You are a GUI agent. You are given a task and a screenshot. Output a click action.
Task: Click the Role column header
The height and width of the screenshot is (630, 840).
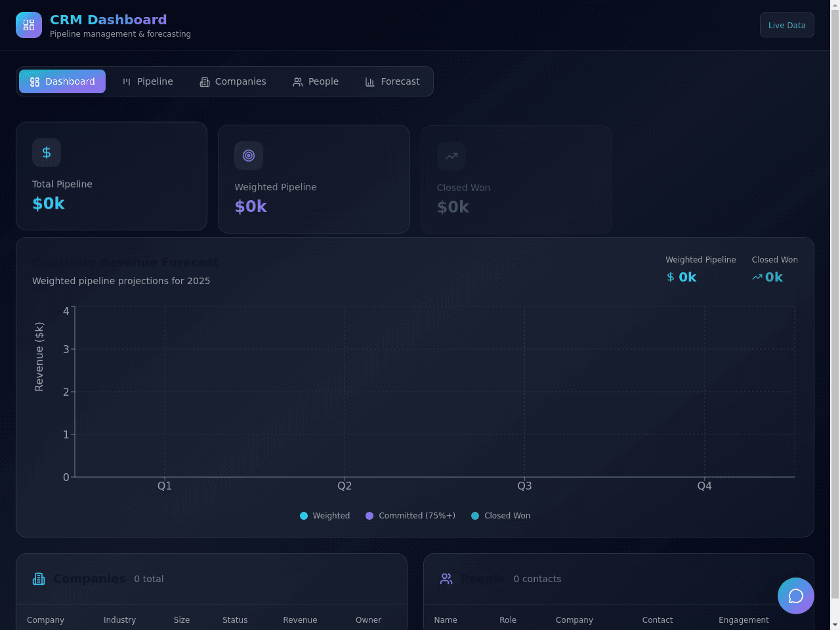pyautogui.click(x=508, y=620)
